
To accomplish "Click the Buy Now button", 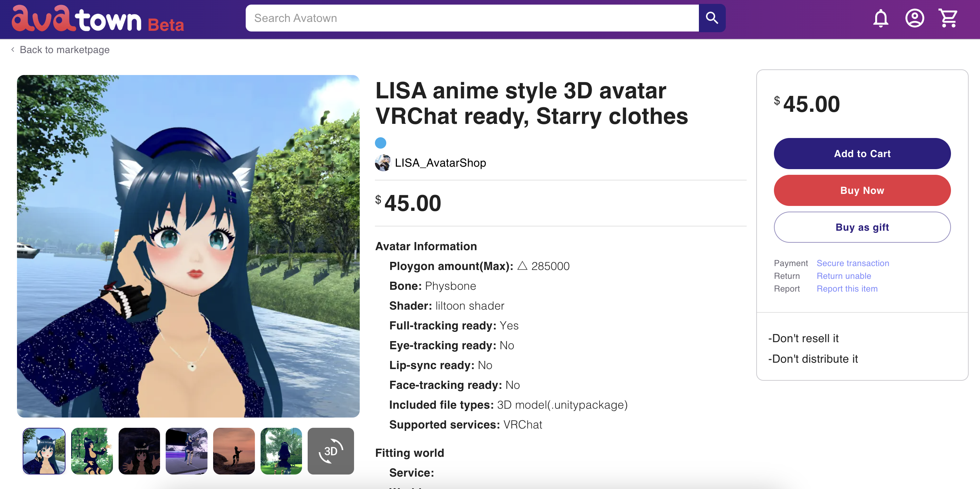I will pyautogui.click(x=862, y=190).
